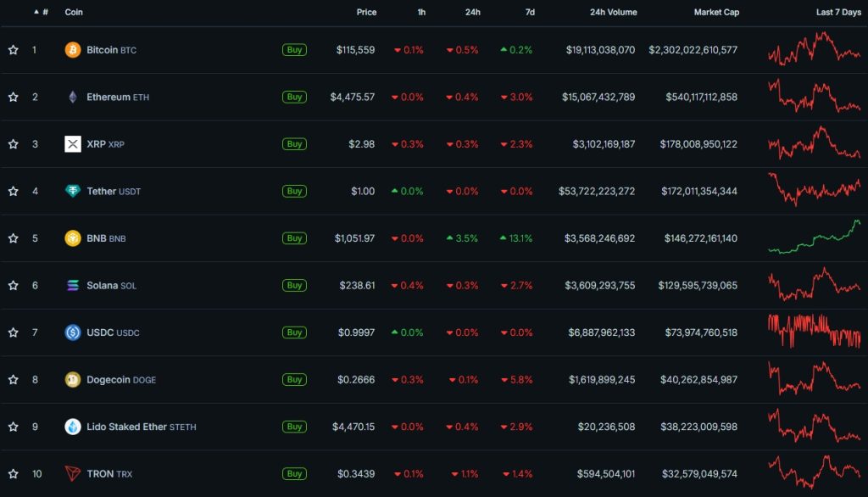Toggle the favorite star for Ethereum
The image size is (868, 497).
coord(13,97)
